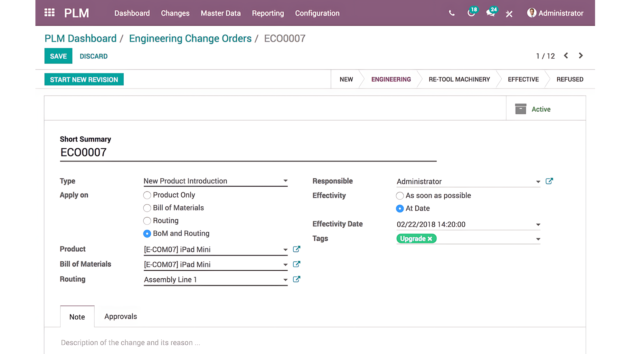Remove the Upgrade tag via its x

pyautogui.click(x=430, y=239)
